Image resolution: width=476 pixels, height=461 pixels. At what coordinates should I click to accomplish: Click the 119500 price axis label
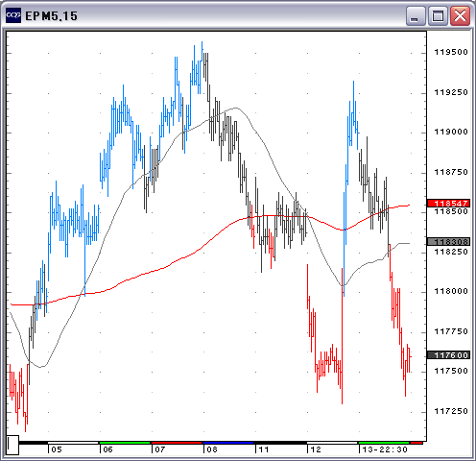[x=451, y=52]
